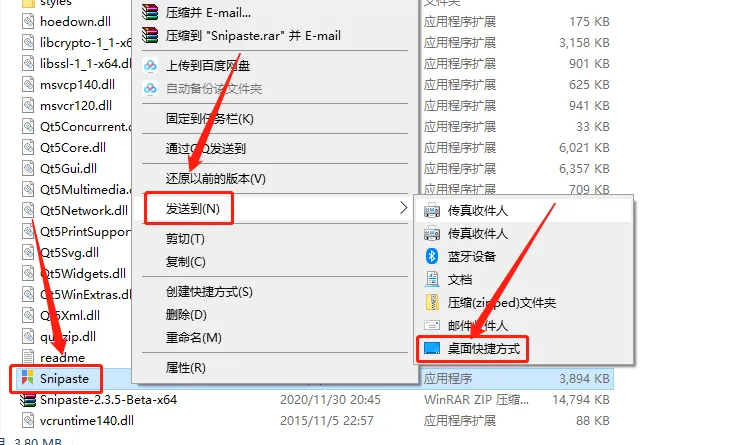Choose the desktop shortcut monitor icon
733x445 pixels.
tap(431, 348)
